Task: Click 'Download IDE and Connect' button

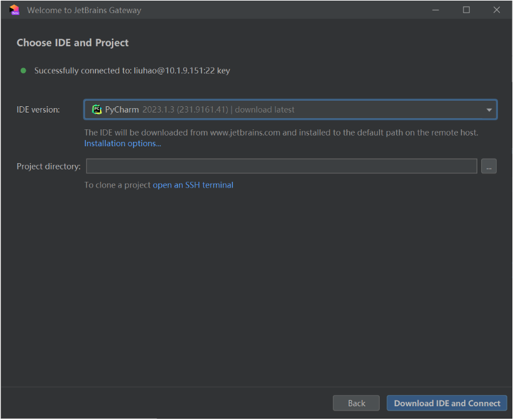Action: tap(447, 403)
